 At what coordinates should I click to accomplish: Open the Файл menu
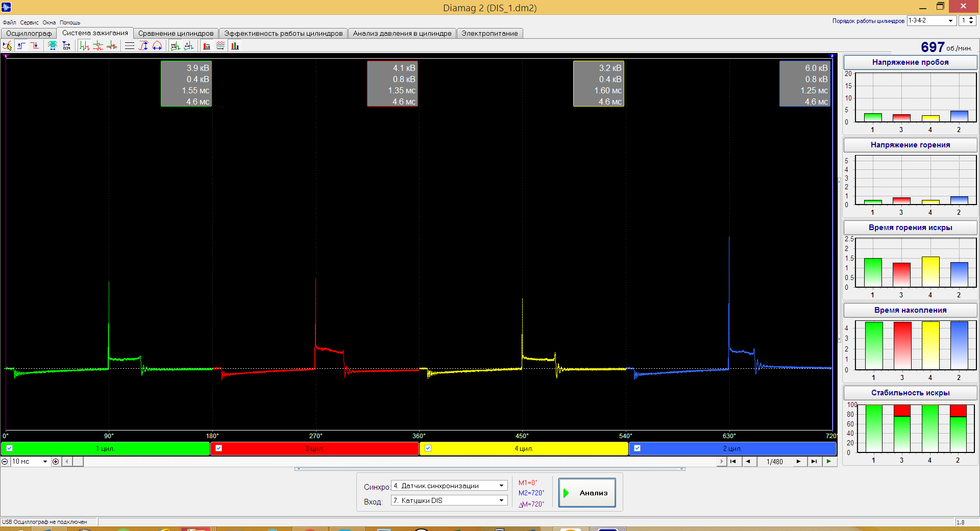9,22
